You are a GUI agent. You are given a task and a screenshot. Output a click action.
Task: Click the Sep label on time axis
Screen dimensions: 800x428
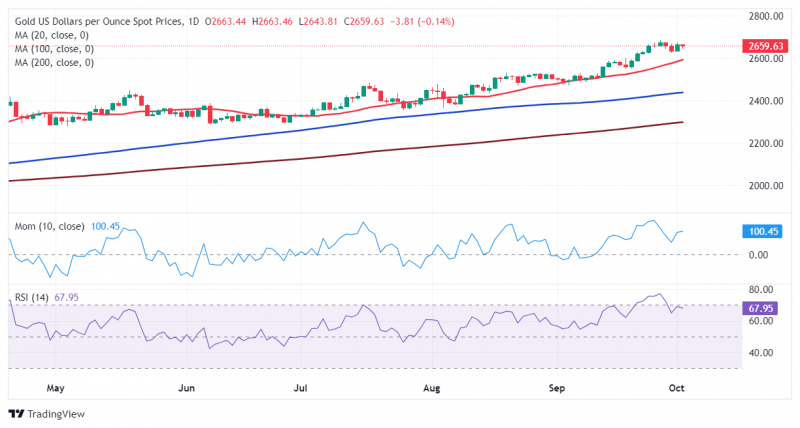(x=557, y=388)
